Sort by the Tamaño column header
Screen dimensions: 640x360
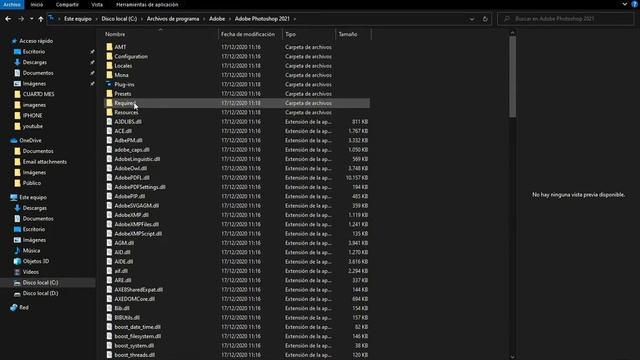pos(348,34)
